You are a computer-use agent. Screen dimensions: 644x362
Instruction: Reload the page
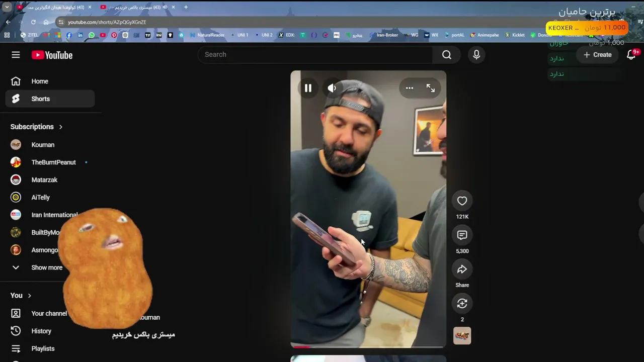pyautogui.click(x=33, y=22)
